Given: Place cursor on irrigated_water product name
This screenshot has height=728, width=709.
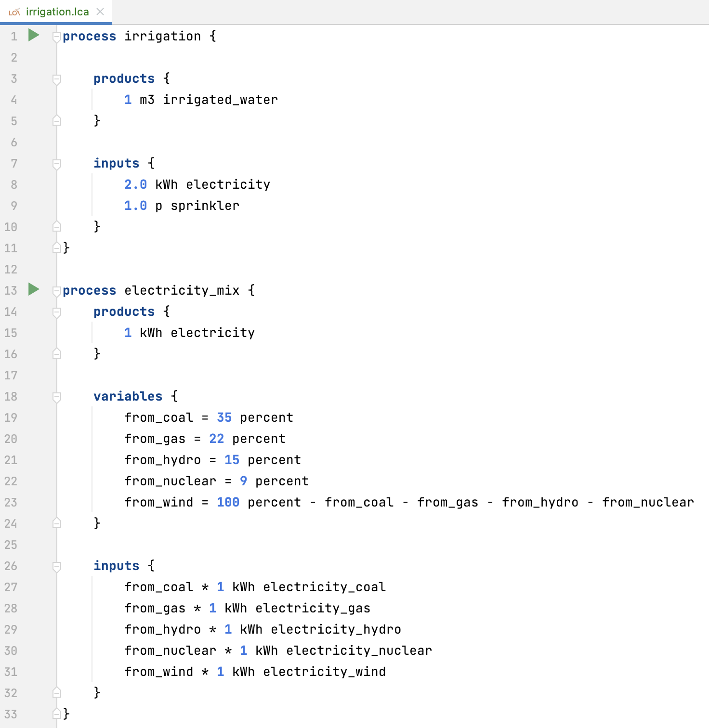Looking at the screenshot, I should [x=220, y=100].
